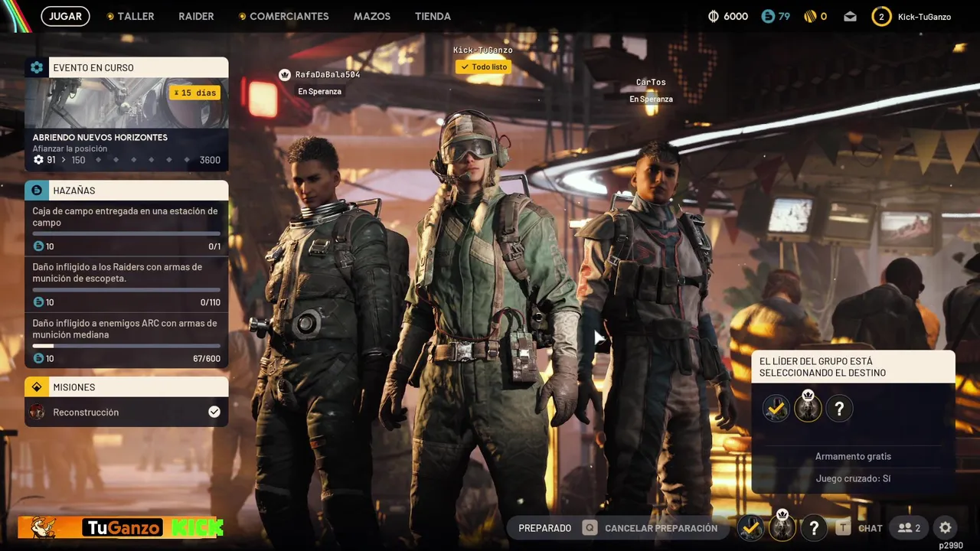Open the EVENTO EN CURSO header

126,67
